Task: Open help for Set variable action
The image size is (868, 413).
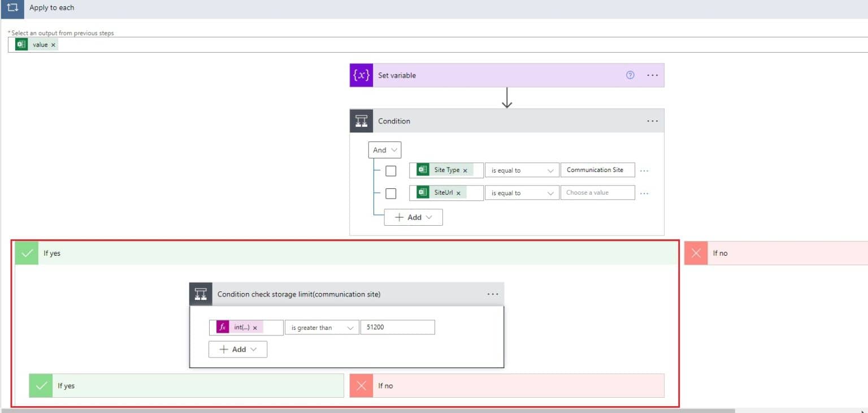Action: click(x=630, y=75)
